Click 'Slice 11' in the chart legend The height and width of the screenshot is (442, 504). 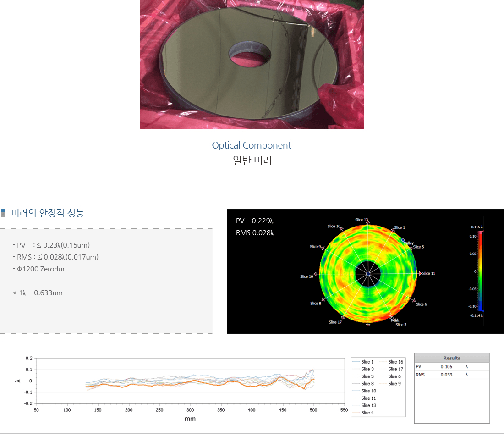(x=368, y=398)
